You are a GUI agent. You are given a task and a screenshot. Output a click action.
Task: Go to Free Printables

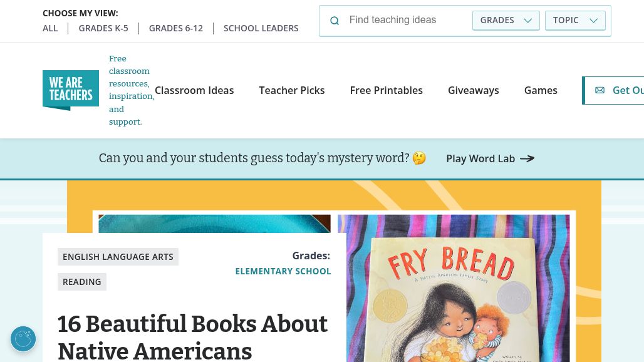(x=386, y=90)
